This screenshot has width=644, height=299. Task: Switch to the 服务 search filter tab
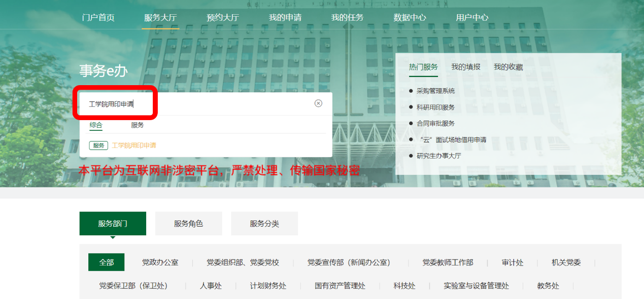point(137,125)
